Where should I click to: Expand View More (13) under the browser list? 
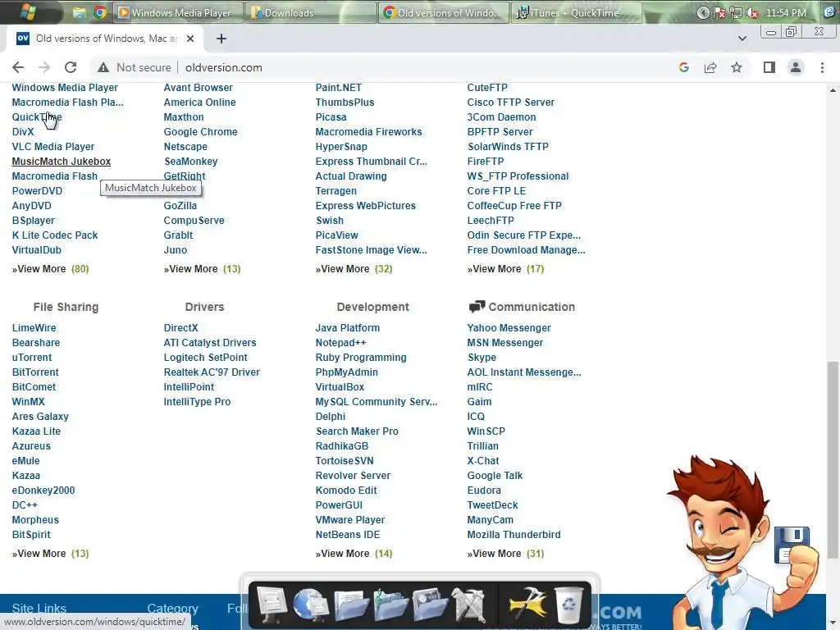tap(202, 269)
